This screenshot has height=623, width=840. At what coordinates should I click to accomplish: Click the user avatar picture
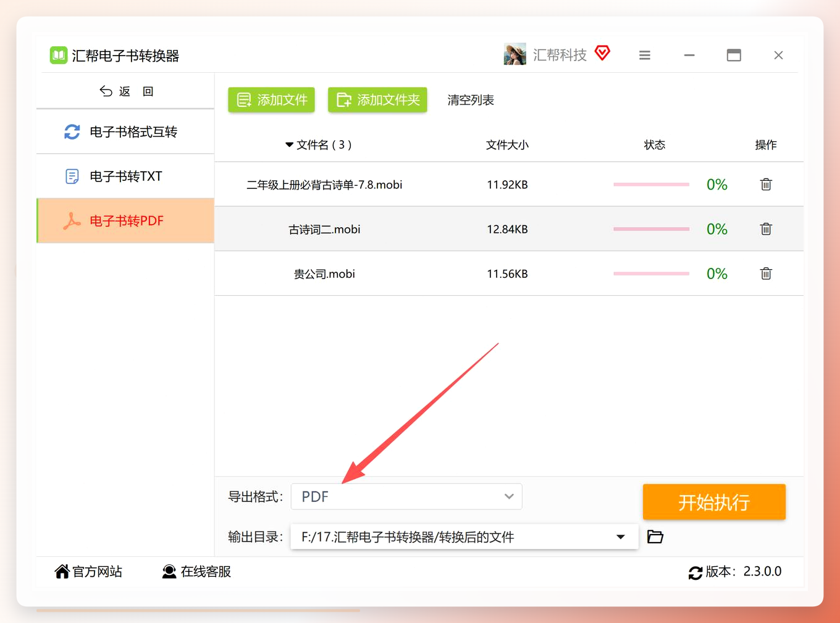(x=515, y=54)
